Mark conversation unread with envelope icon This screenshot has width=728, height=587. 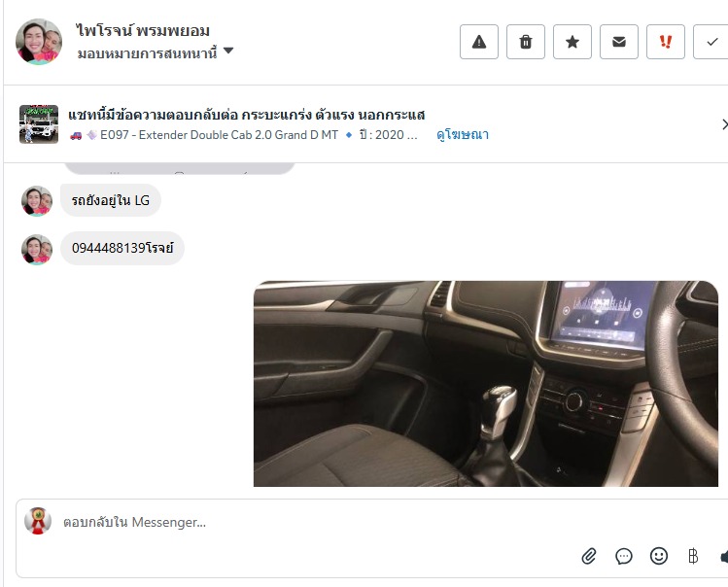coord(619,42)
